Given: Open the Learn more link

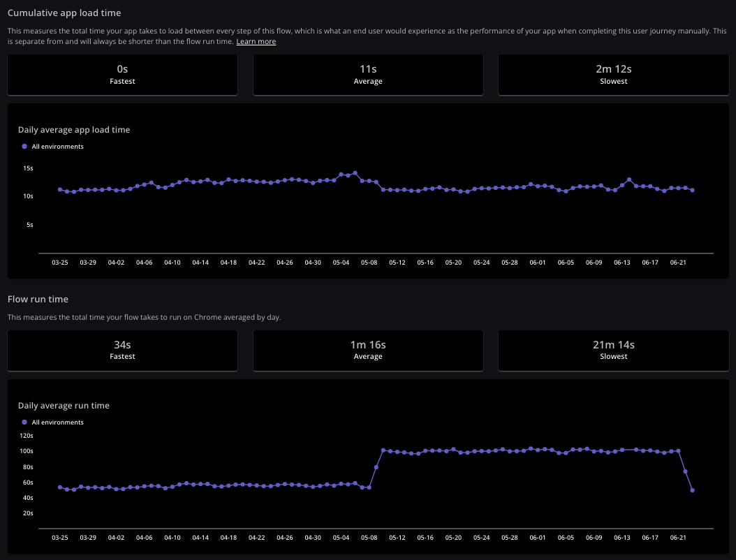Looking at the screenshot, I should pyautogui.click(x=256, y=42).
